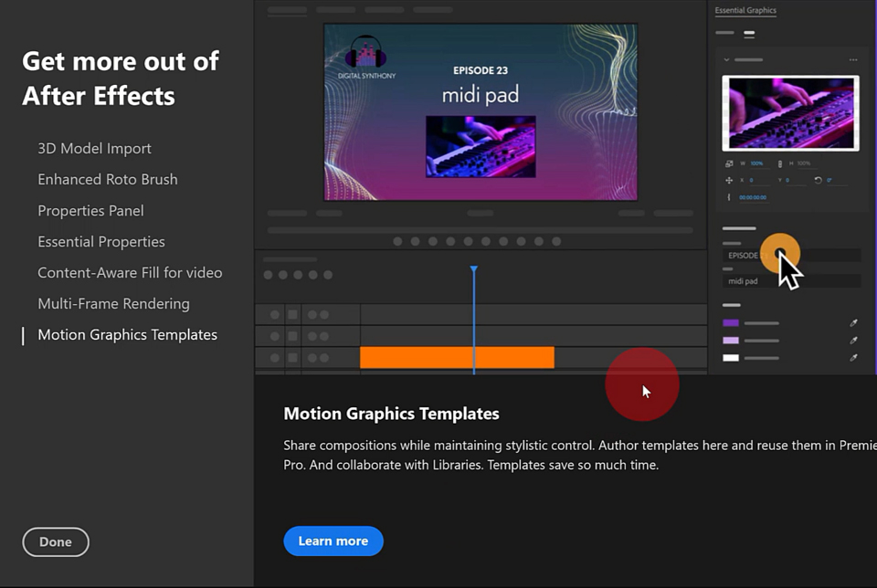The width and height of the screenshot is (877, 588).
Task: Click the eyedropper beside the light purple swatch
Action: pos(853,341)
